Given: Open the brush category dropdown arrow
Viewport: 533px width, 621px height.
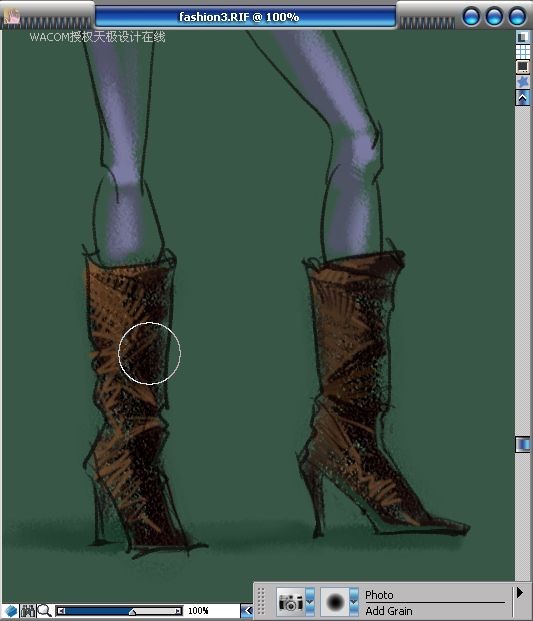Looking at the screenshot, I should click(310, 602).
